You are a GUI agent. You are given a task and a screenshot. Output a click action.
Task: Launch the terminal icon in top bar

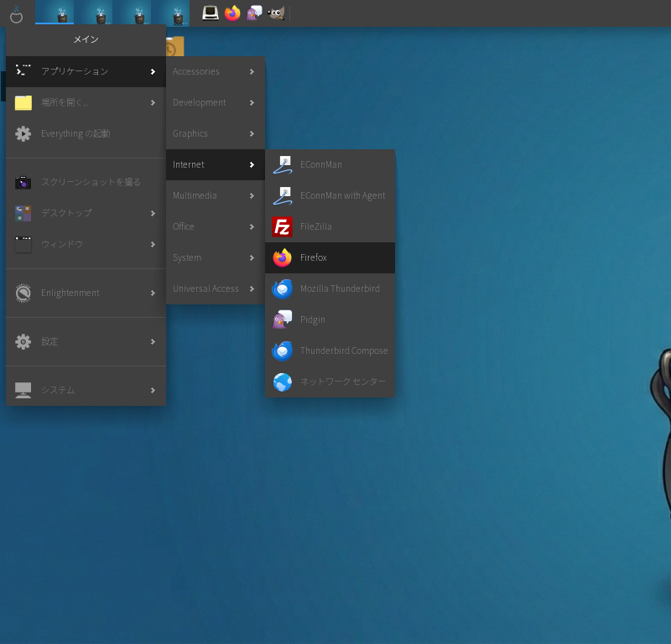211,13
